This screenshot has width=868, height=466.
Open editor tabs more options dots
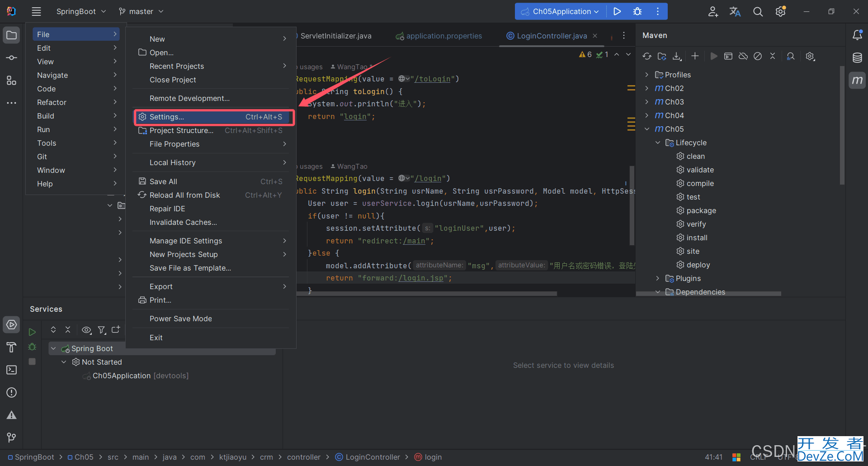[624, 35]
